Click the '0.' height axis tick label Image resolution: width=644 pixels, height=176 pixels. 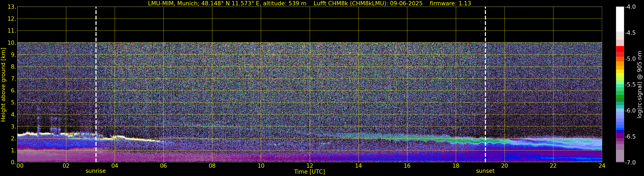[x=13, y=162]
